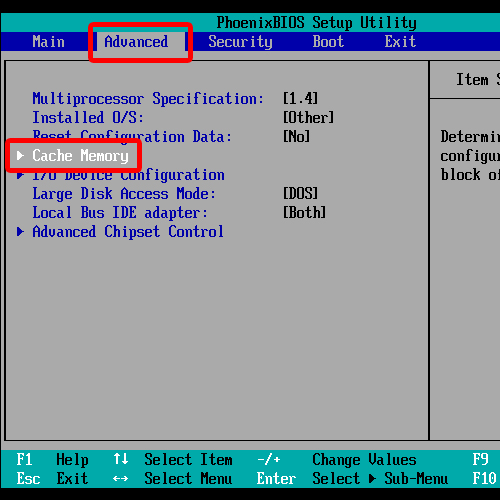Select Multiprocessor Specification setting label
Image resolution: width=500 pixels, height=500 pixels.
coord(148,99)
